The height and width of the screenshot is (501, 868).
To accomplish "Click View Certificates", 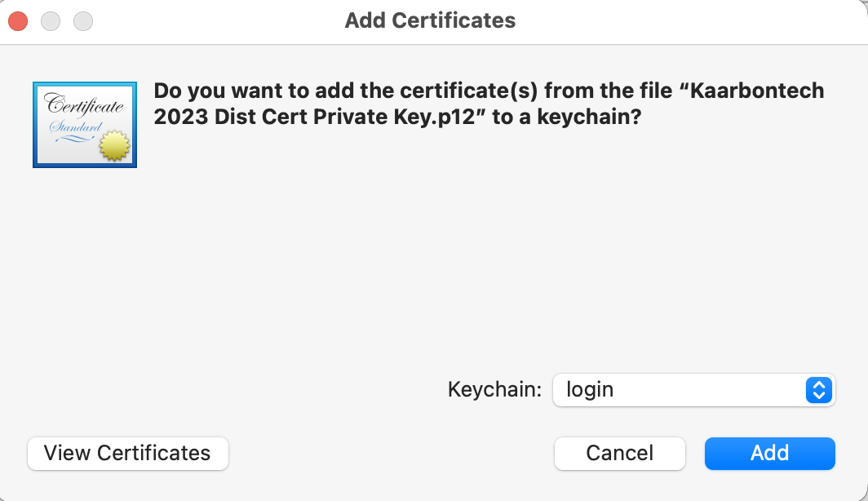I will [x=127, y=453].
